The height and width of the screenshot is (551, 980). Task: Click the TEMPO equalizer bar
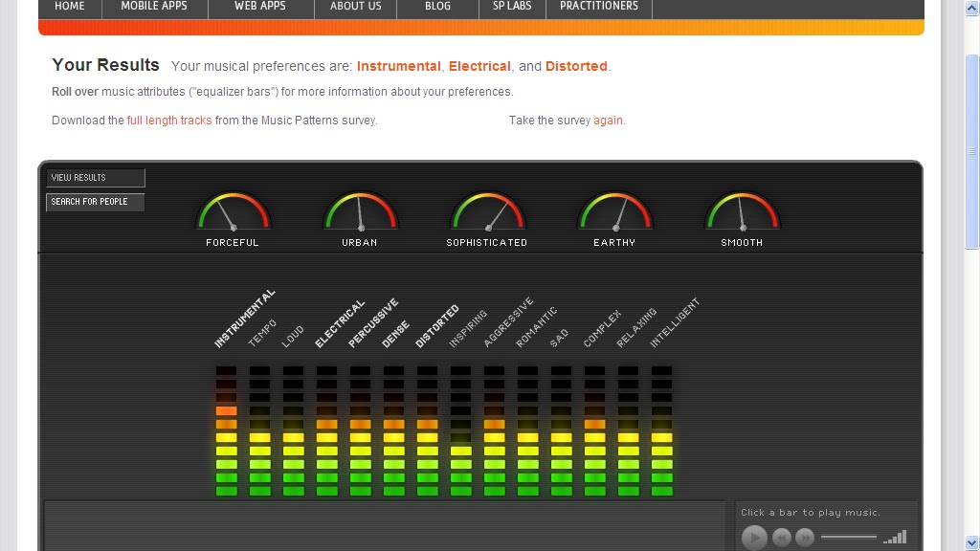pos(260,431)
